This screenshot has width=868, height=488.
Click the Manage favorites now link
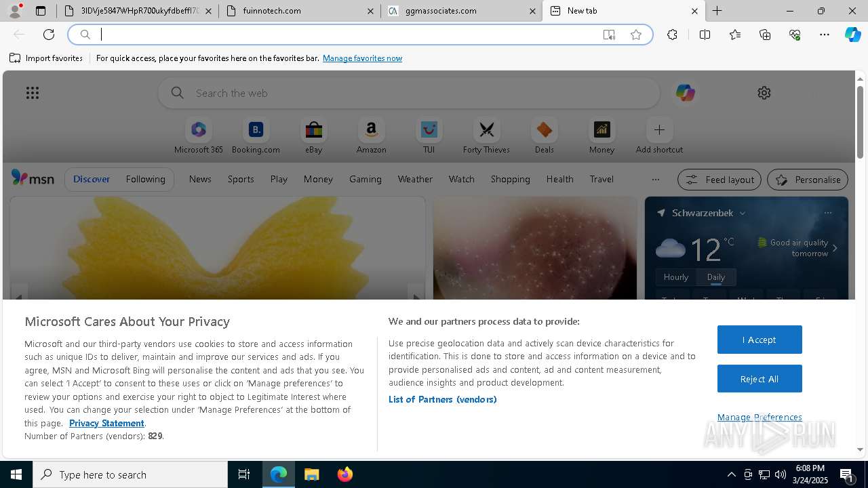pos(362,58)
